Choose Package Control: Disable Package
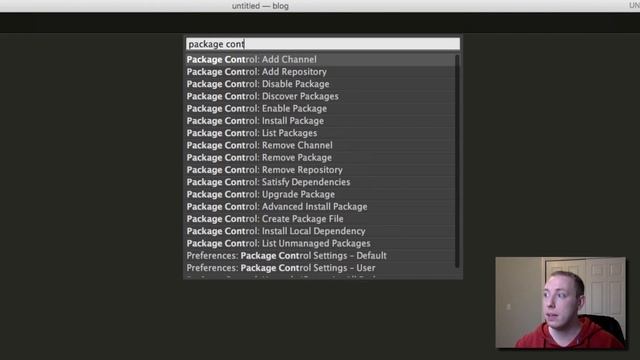Image resolution: width=640 pixels, height=360 pixels. pyautogui.click(x=320, y=84)
